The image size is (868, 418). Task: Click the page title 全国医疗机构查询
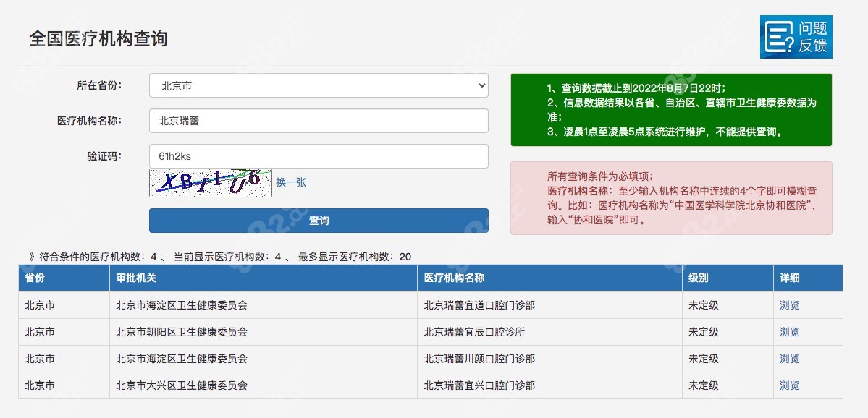tap(98, 40)
